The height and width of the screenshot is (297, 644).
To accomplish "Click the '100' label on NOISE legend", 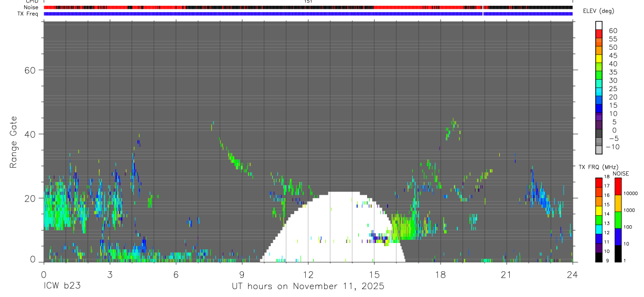I will tap(627, 227).
